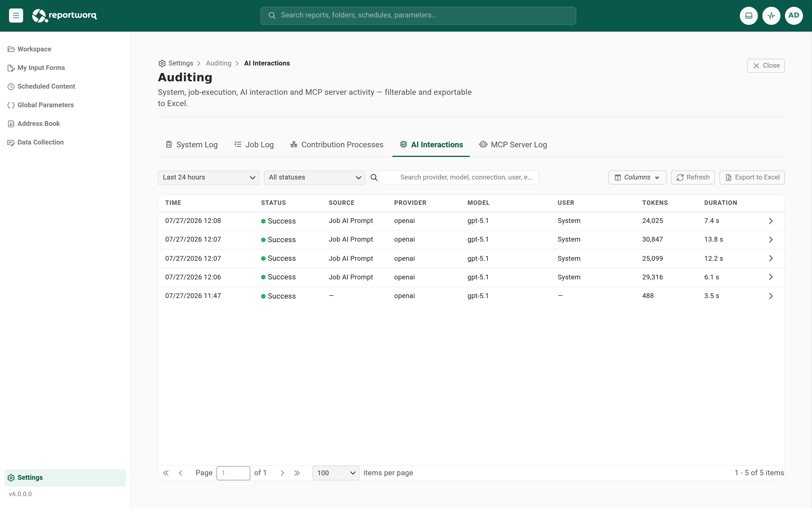Click the page number input box

pyautogui.click(x=233, y=473)
